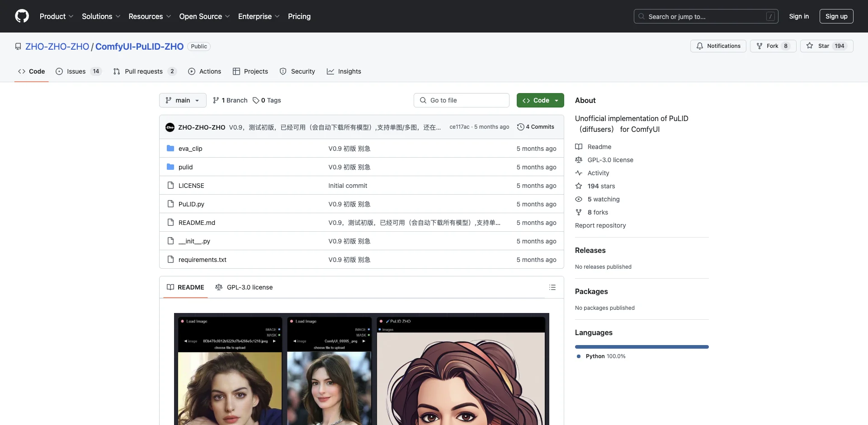Click the GitHub logo icon
The height and width of the screenshot is (425, 868).
tap(22, 16)
